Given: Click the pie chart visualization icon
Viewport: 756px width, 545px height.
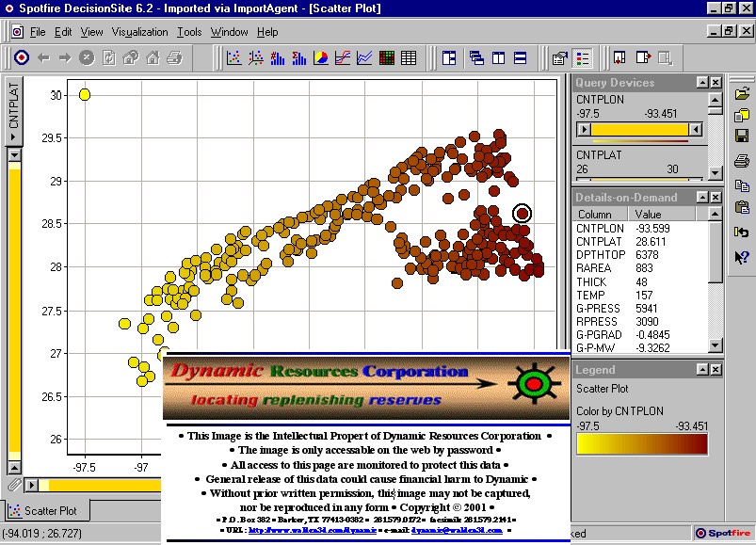Looking at the screenshot, I should pyautogui.click(x=320, y=58).
